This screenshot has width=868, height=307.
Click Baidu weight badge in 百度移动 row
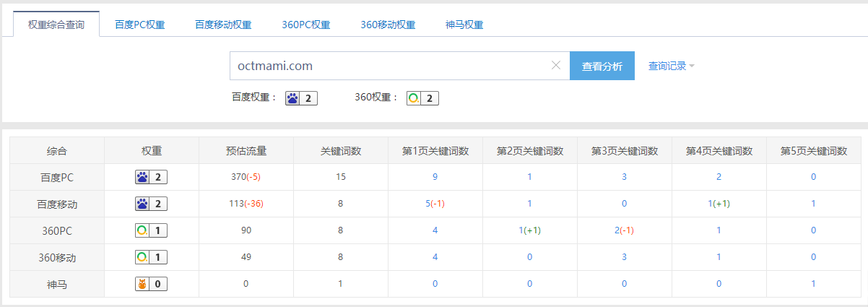click(152, 204)
